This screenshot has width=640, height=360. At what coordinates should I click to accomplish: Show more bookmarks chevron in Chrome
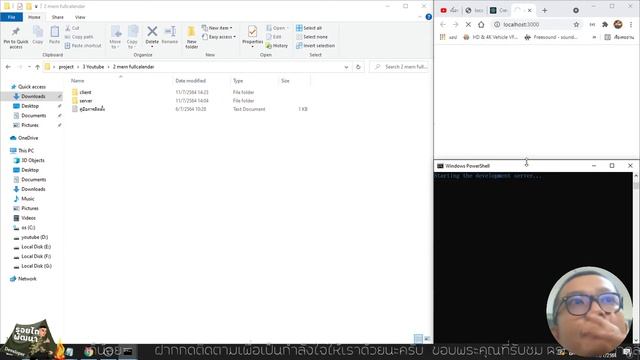(594, 37)
